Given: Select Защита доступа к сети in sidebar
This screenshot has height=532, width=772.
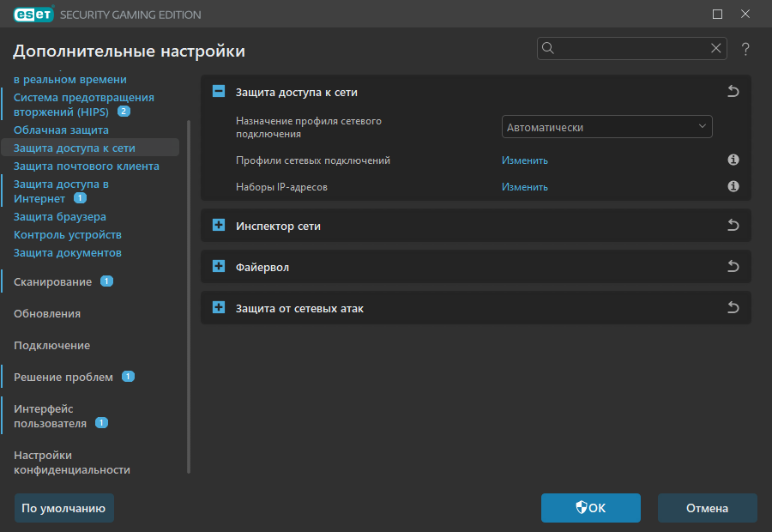Looking at the screenshot, I should tap(90, 148).
